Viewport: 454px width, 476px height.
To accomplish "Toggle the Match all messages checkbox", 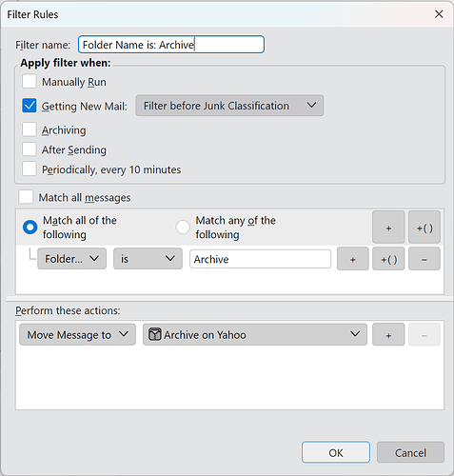I will click(x=26, y=197).
